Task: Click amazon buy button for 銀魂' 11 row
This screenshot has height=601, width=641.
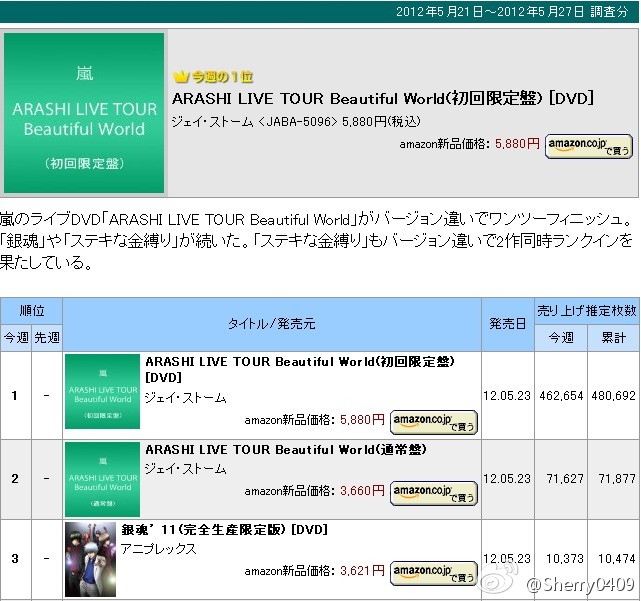Action: 434,573
